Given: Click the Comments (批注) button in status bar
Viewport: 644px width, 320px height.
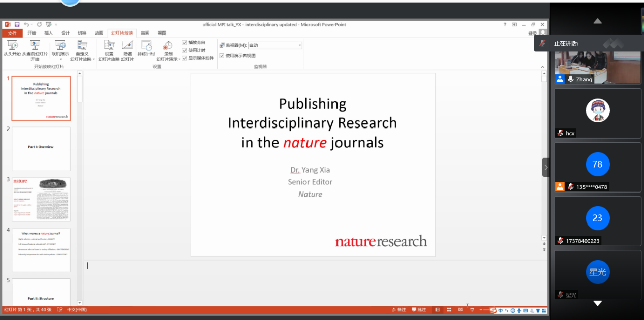Looking at the screenshot, I should click(x=419, y=310).
